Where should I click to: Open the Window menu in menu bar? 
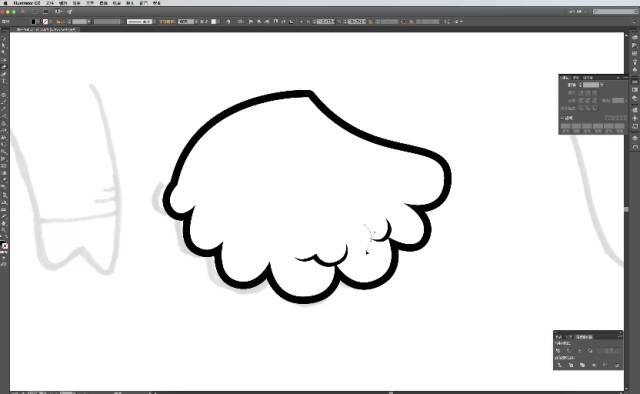[143, 3]
